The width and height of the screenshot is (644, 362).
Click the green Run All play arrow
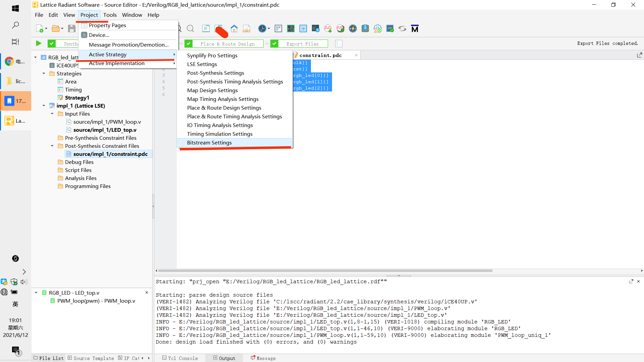tap(39, 44)
